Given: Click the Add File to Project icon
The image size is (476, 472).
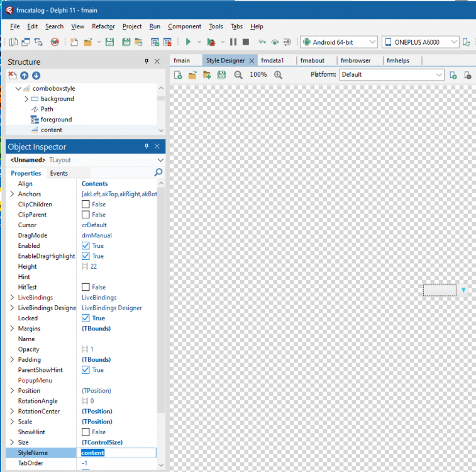Looking at the screenshot, I should (x=155, y=42).
